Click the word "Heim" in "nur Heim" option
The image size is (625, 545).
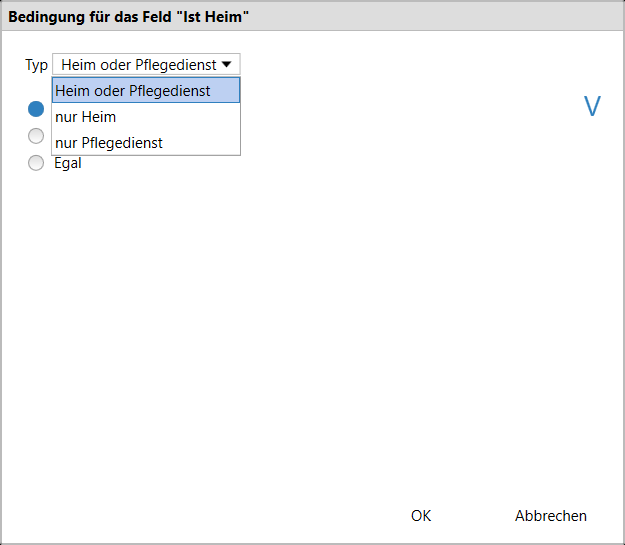pyautogui.click(x=99, y=117)
